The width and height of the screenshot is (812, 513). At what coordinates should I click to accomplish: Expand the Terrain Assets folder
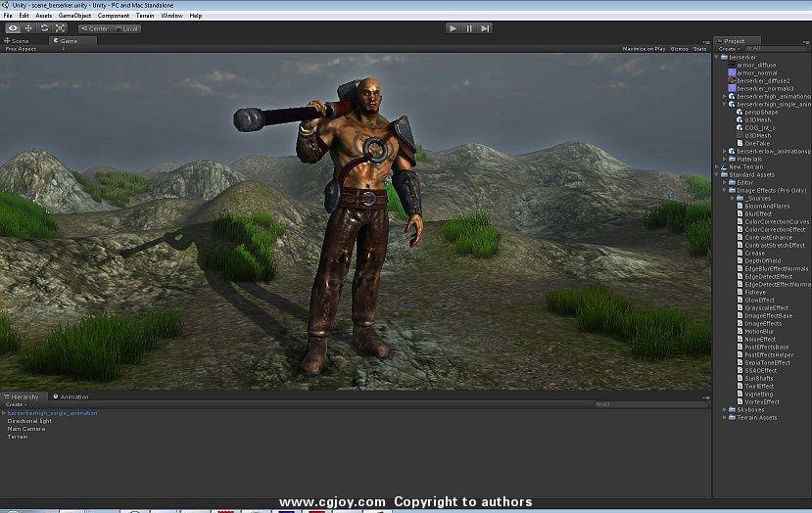(725, 417)
